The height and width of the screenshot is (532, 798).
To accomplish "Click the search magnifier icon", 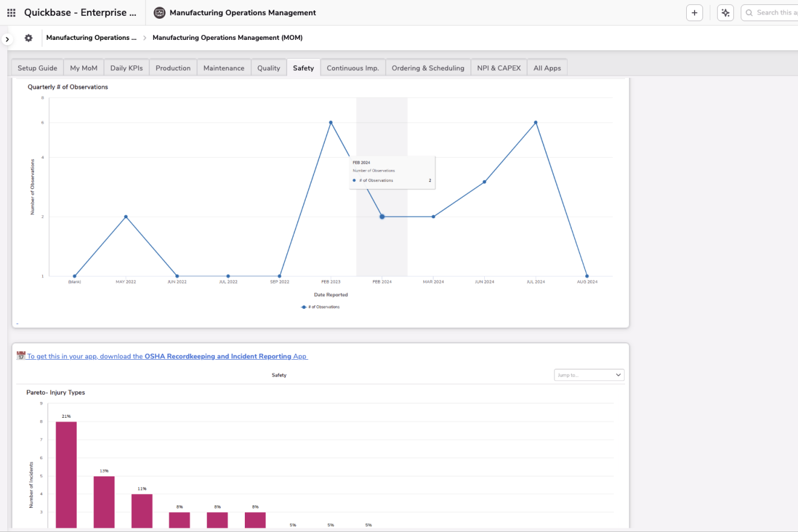I will (750, 13).
